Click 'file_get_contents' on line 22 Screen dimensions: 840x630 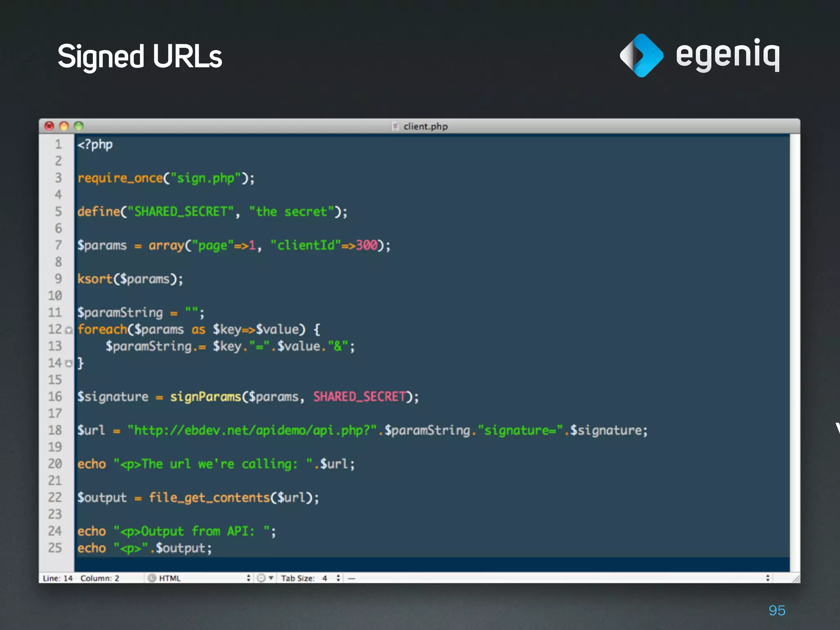coord(209,498)
